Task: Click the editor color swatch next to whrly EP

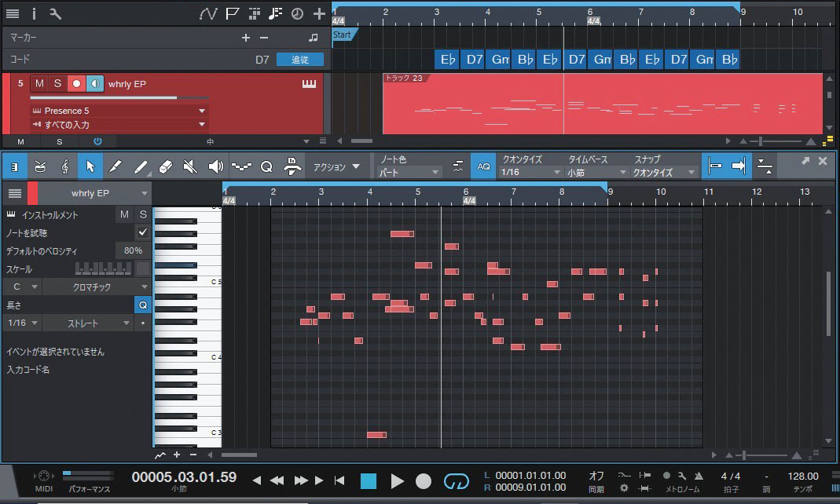Action: tap(32, 193)
